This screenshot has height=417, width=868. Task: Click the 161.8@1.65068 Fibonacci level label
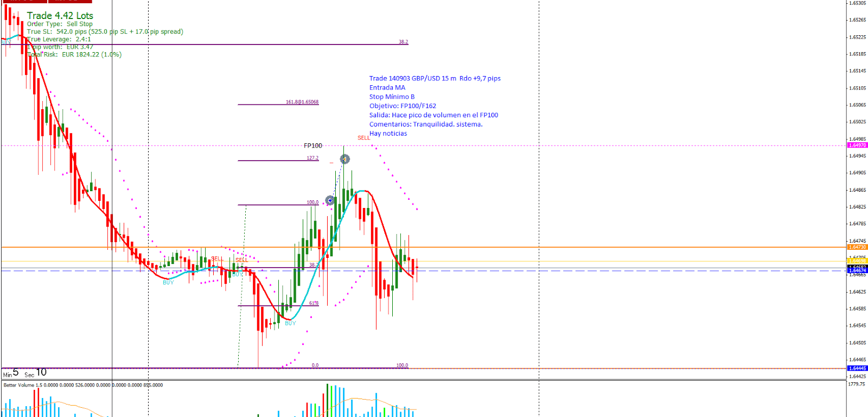click(302, 102)
